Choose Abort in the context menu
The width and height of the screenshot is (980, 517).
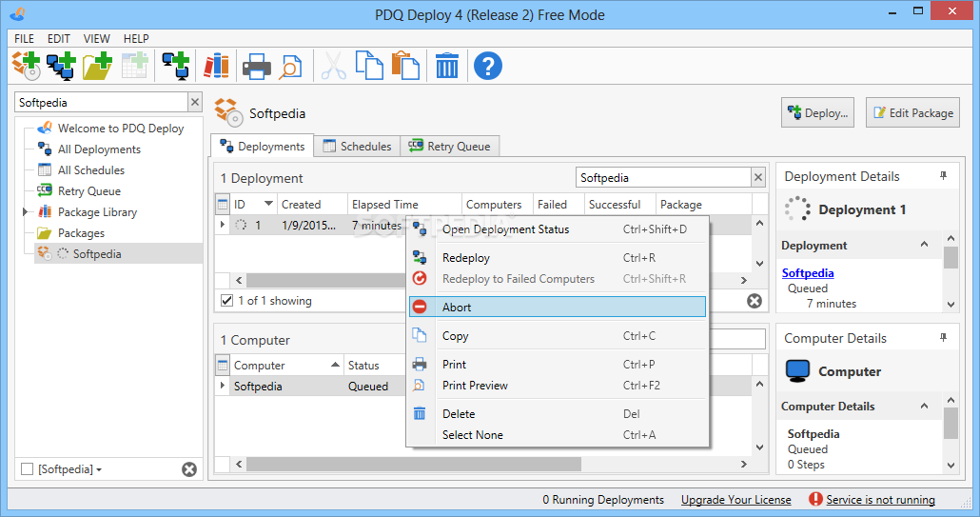point(558,307)
